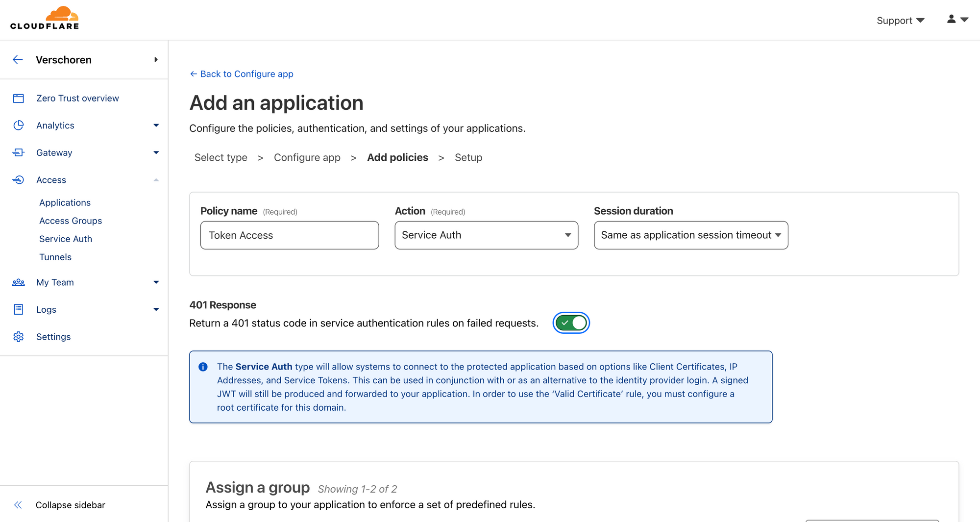Click the Policy name input field
The height and width of the screenshot is (522, 980).
(289, 235)
